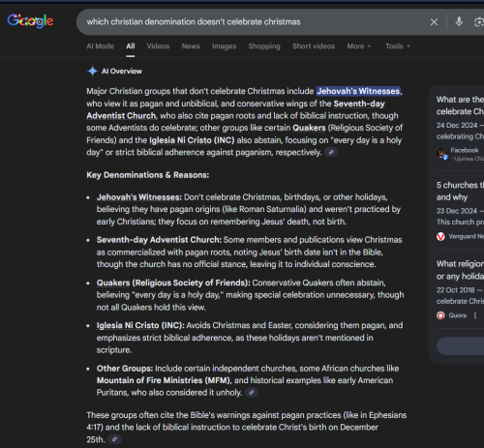The height and width of the screenshot is (448, 484).
Task: Switch to the Images tab
Action: (x=224, y=46)
